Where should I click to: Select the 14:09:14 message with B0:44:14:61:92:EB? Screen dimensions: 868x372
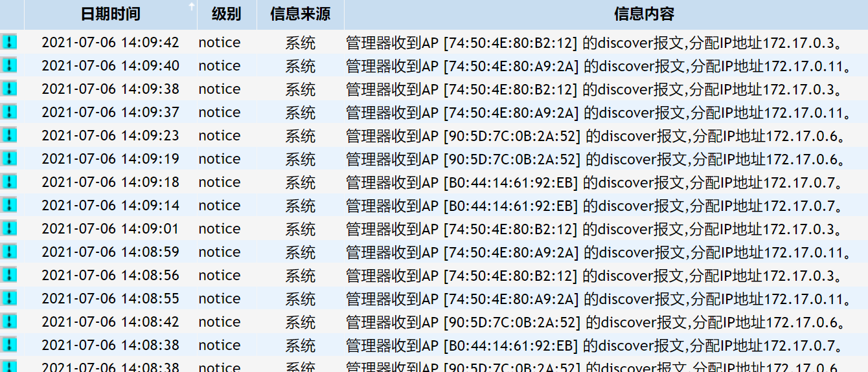595,206
